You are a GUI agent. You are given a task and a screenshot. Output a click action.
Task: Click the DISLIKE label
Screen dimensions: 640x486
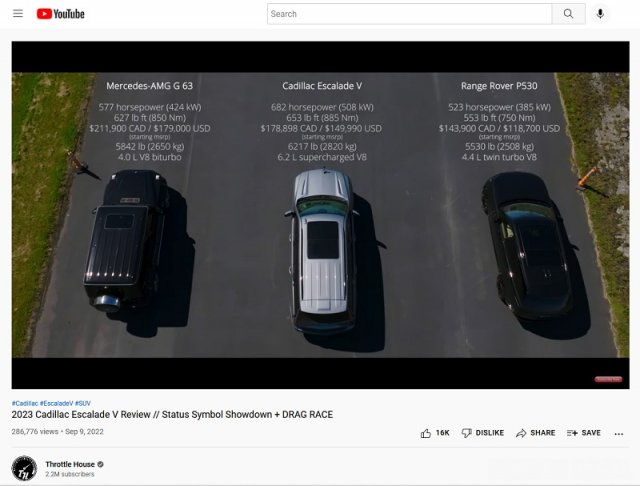click(x=490, y=433)
